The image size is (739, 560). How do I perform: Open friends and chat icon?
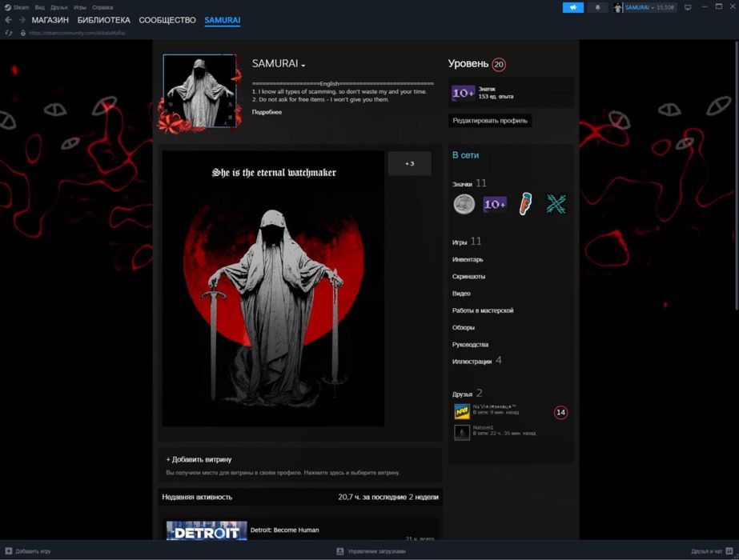pyautogui.click(x=729, y=551)
